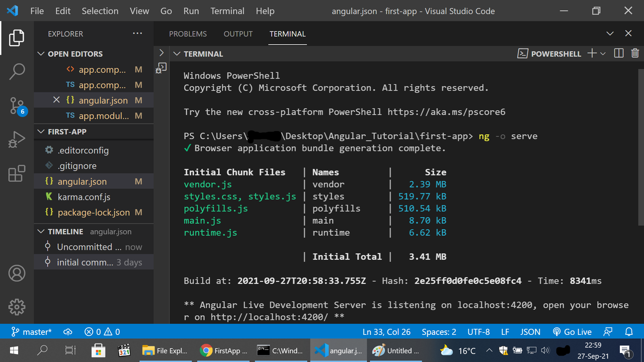Open the Run and Debug view
This screenshot has height=362, width=644.
click(x=17, y=139)
